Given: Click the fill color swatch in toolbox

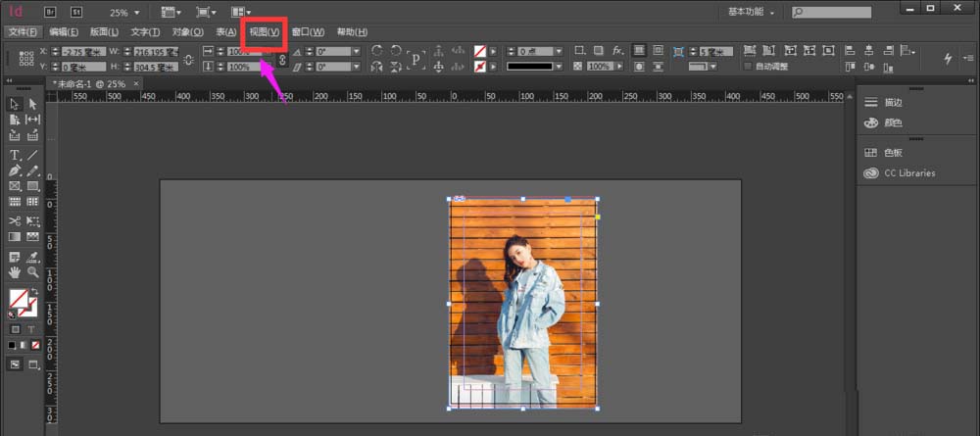Looking at the screenshot, I should pos(18,298).
